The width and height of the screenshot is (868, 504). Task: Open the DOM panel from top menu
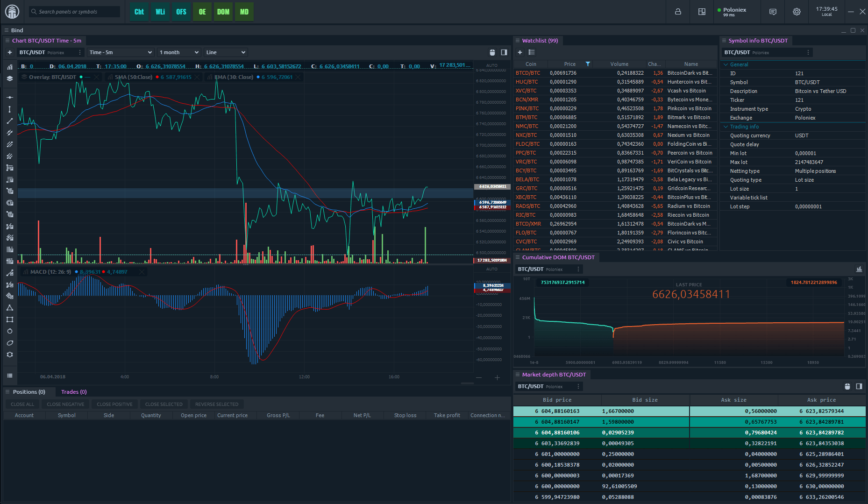click(x=223, y=12)
